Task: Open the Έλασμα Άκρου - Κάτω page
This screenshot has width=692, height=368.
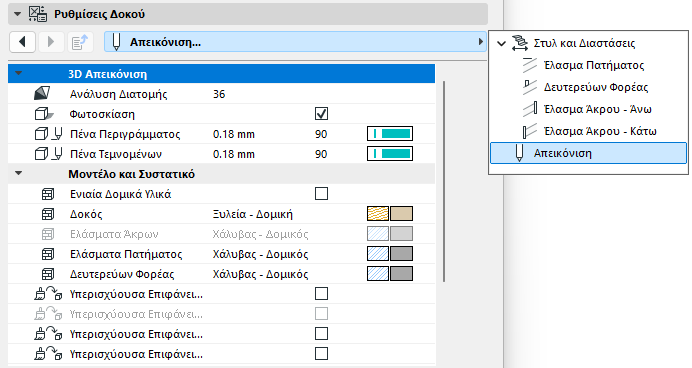Action: (600, 131)
